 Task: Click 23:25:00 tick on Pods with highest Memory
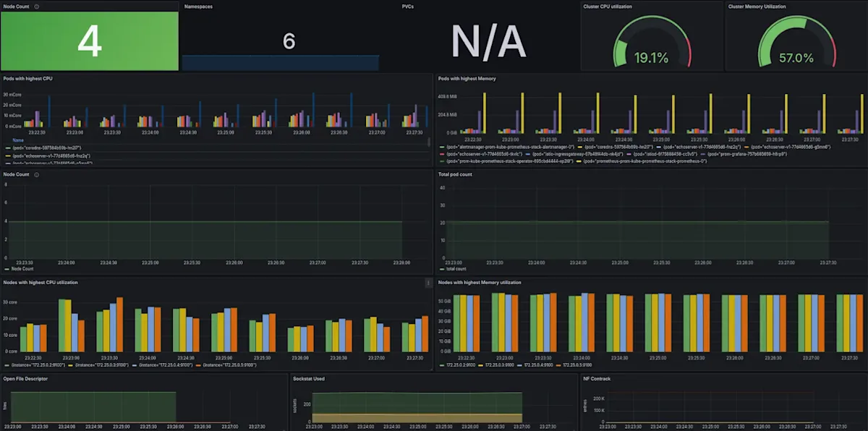coord(660,139)
